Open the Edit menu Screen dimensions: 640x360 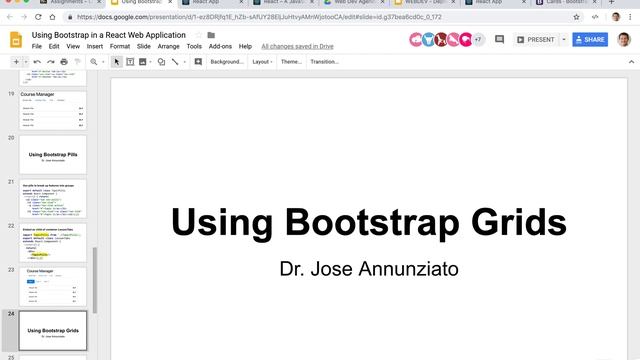(x=54, y=47)
